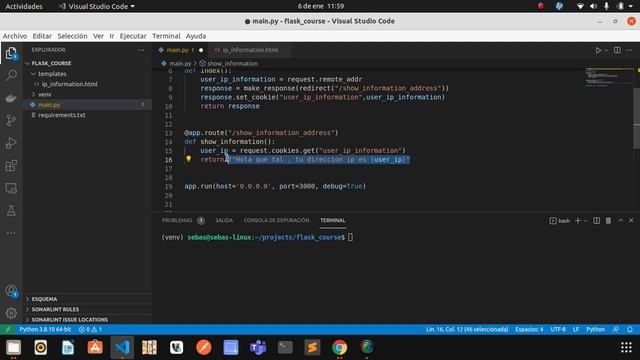
Task: Click line and column indicator in status bar
Action: [x=467, y=329]
